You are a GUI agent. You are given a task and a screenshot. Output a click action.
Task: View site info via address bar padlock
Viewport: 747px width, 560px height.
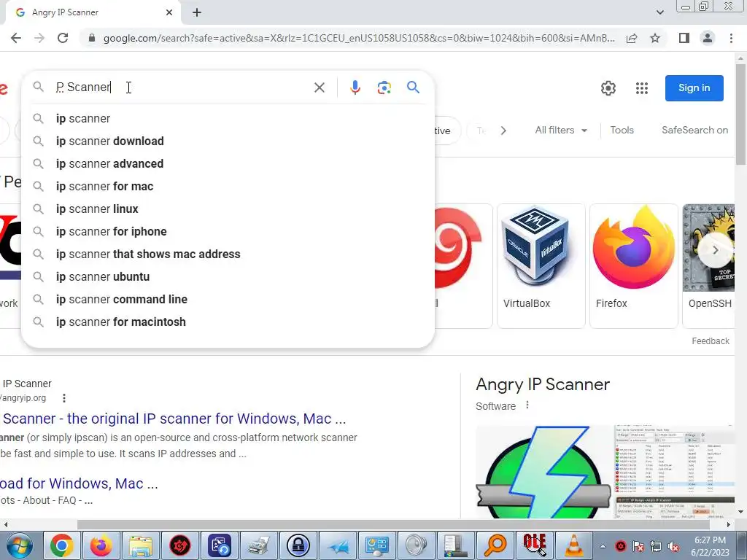(x=92, y=38)
